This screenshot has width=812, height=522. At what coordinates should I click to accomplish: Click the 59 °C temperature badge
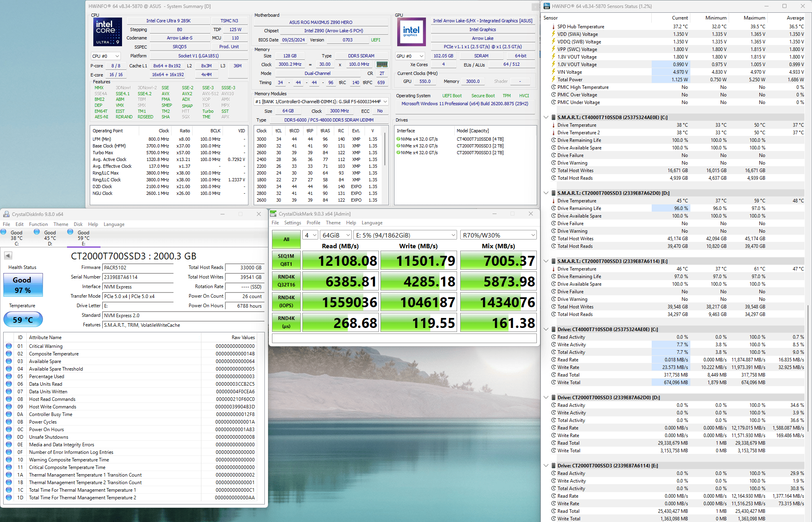23,320
